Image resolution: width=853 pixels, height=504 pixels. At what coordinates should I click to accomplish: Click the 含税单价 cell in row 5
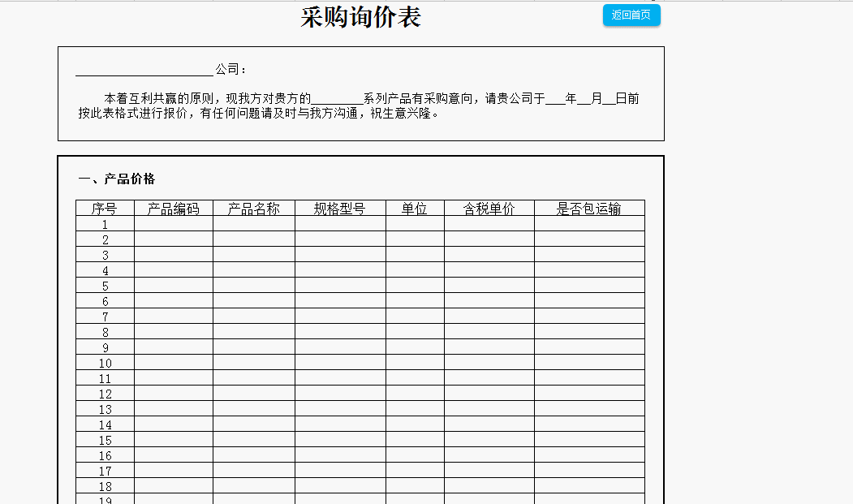(489, 285)
